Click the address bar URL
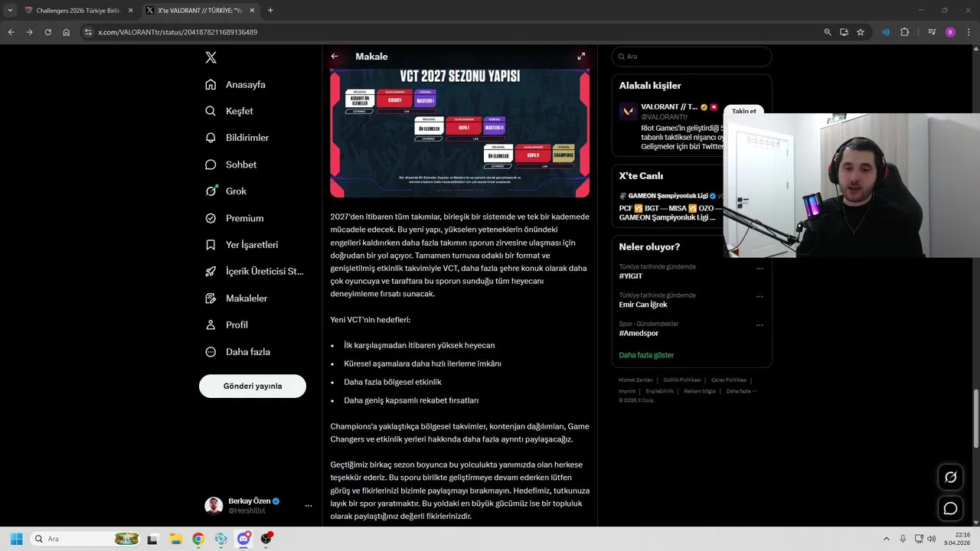 (178, 32)
